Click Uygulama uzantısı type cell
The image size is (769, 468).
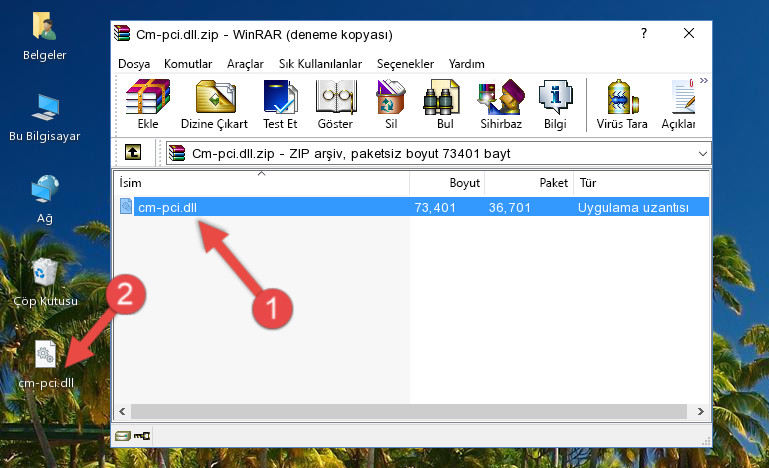point(633,208)
